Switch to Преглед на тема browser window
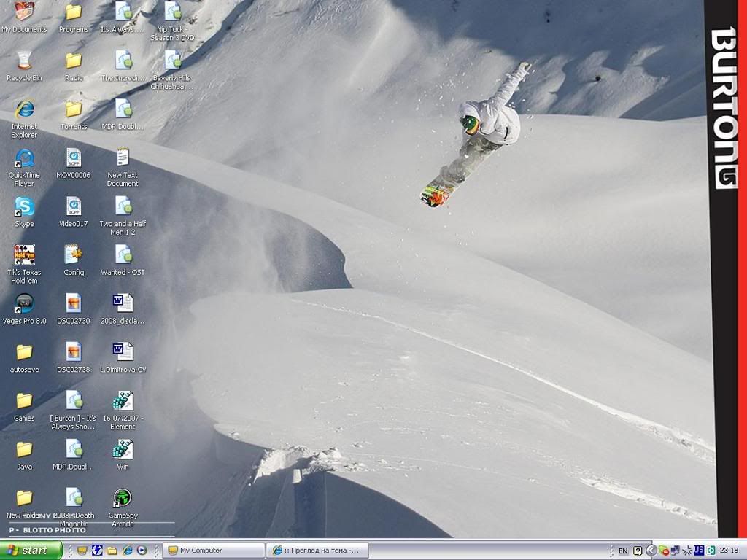The image size is (747, 560). click(x=317, y=551)
